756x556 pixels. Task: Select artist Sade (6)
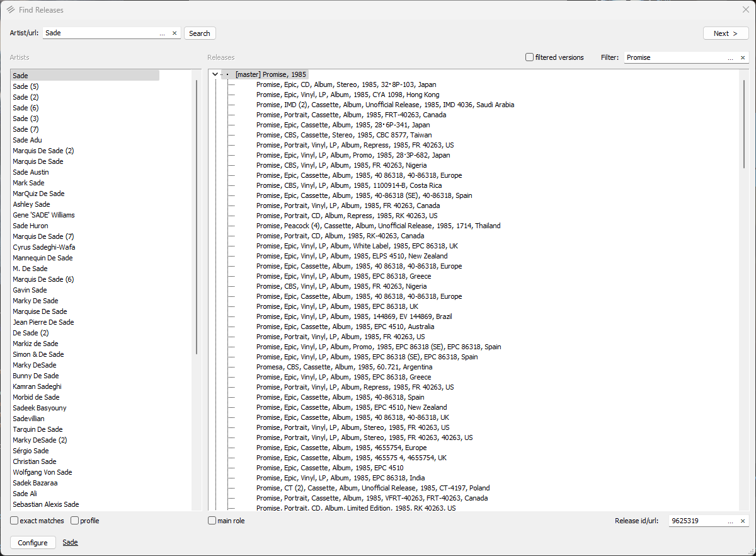tap(26, 108)
